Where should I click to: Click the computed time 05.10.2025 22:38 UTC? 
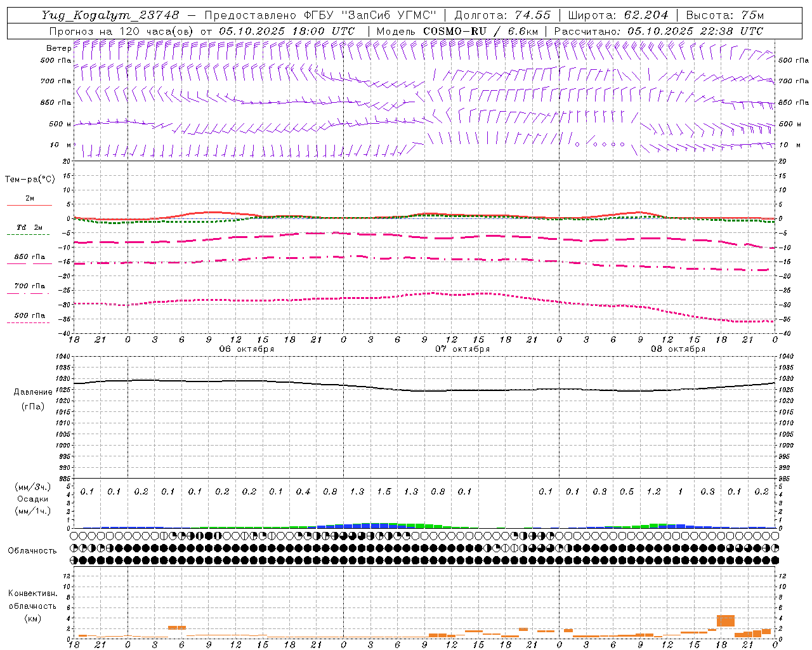pos(695,31)
